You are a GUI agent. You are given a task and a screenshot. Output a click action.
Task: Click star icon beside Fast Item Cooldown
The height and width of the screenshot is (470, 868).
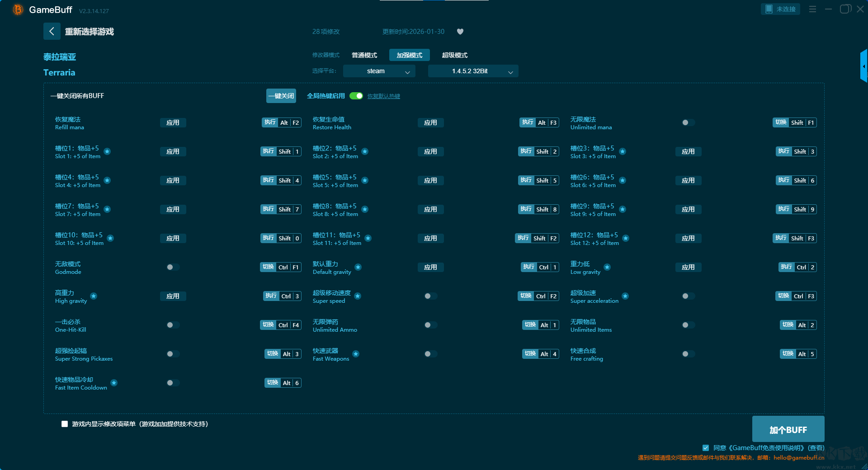click(x=114, y=383)
